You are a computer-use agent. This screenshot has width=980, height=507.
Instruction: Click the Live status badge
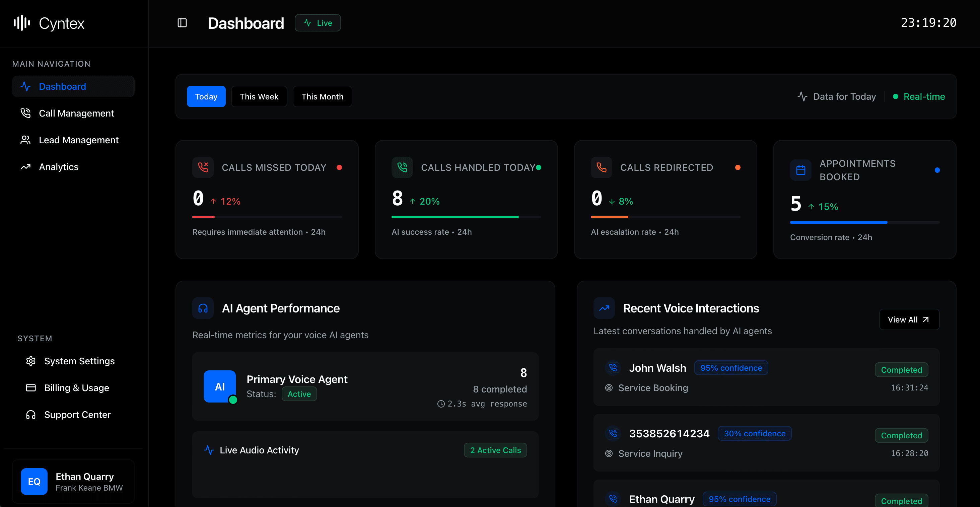click(318, 23)
